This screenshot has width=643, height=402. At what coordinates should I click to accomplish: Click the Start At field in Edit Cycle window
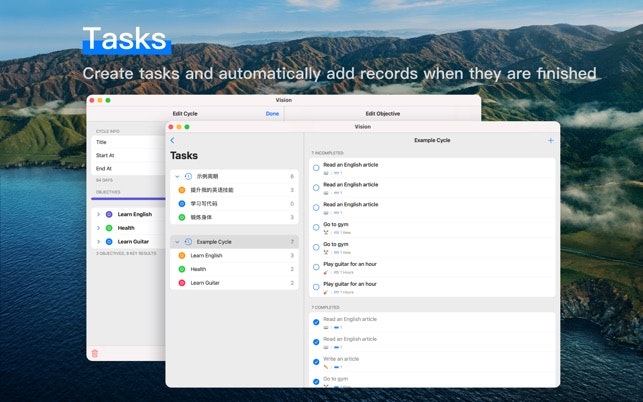[128, 155]
